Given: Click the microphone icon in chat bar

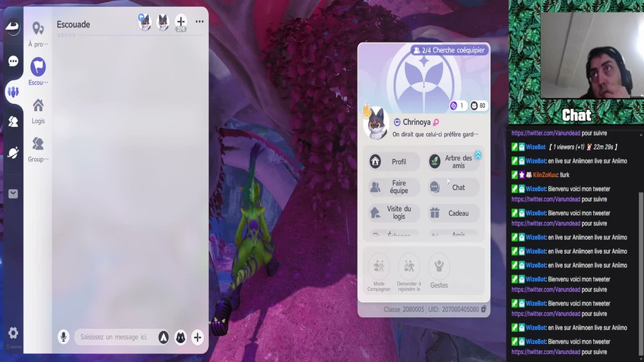Looking at the screenshot, I should pos(63,337).
